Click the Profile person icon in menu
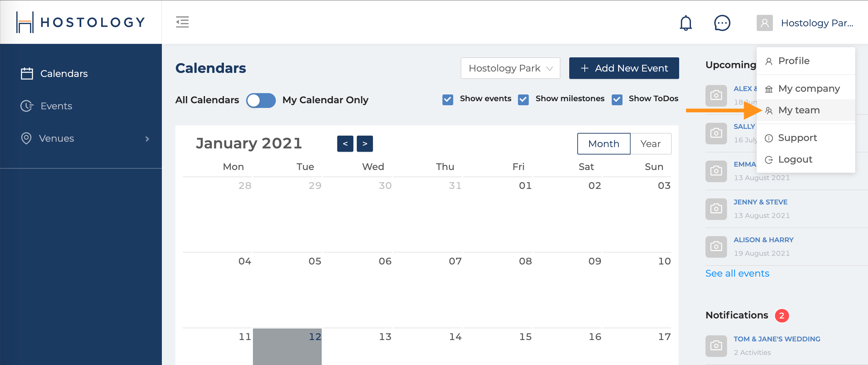The image size is (868, 365). click(769, 61)
